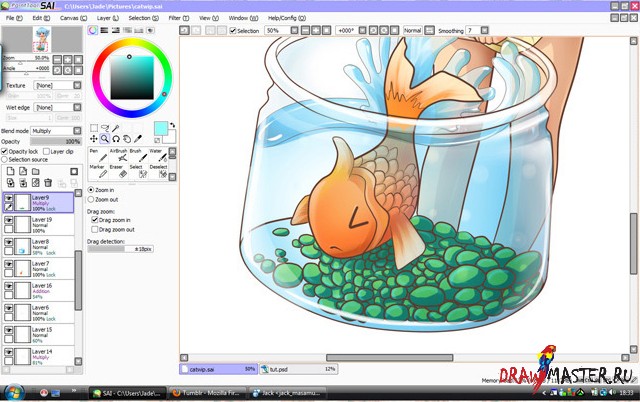Click layer list scroll up arrow
This screenshot has width=640, height=402.
tap(78, 193)
